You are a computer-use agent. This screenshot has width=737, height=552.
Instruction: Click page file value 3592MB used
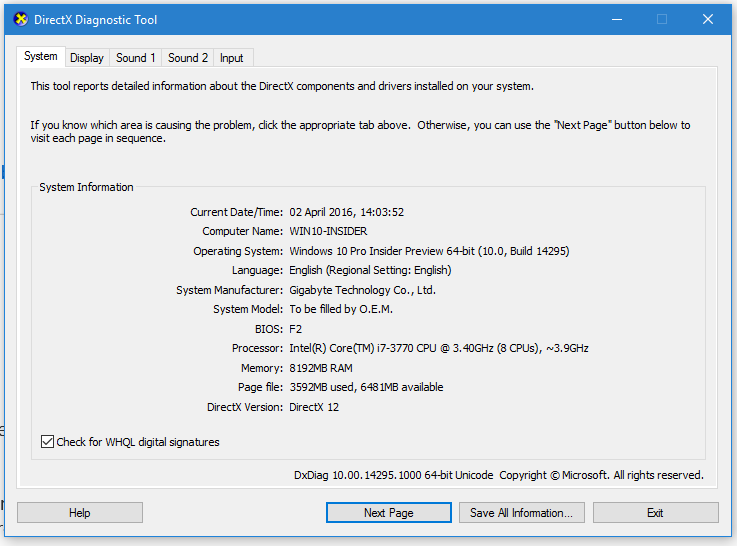[x=321, y=387]
